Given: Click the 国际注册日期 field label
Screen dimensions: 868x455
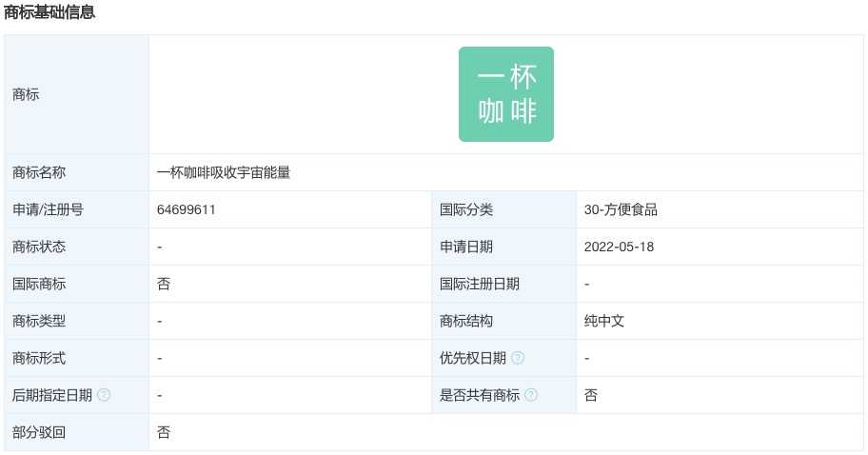Looking at the screenshot, I should [480, 284].
